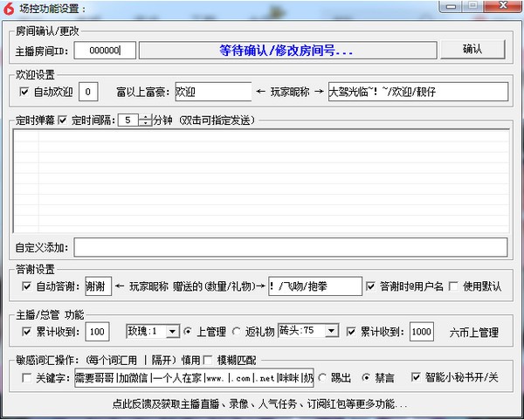The image size is (524, 420).
Task: Enable the 使用默认 checkbox
Action: [453, 286]
